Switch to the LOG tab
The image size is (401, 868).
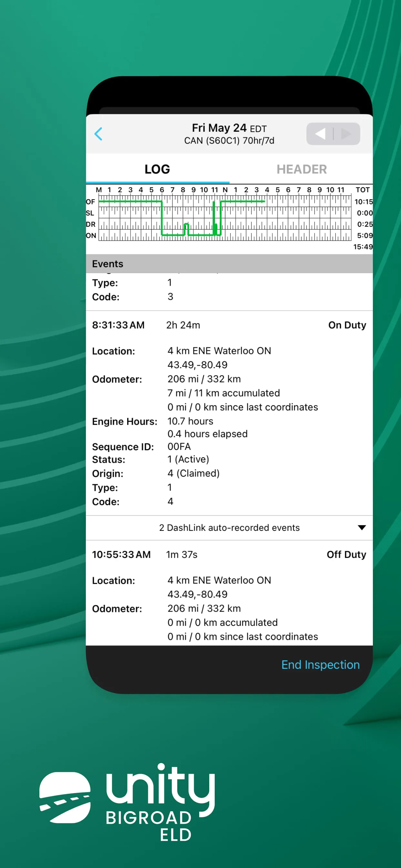(x=157, y=169)
